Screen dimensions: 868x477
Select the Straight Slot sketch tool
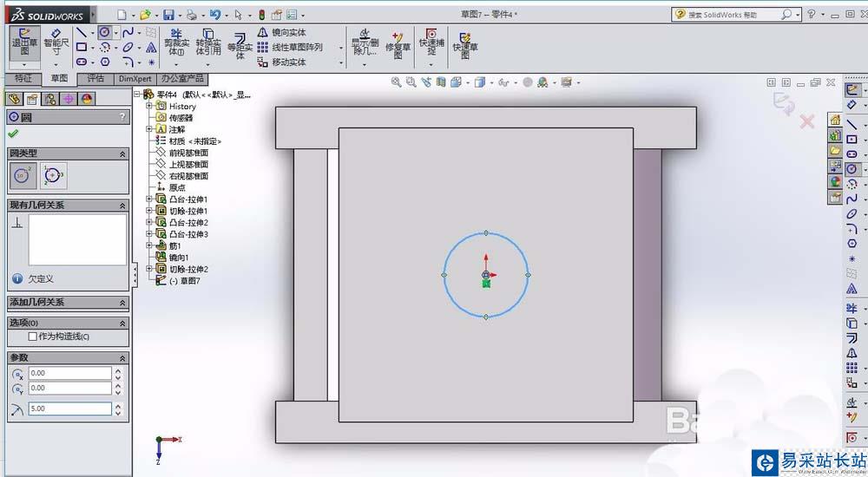pyautogui.click(x=82, y=62)
